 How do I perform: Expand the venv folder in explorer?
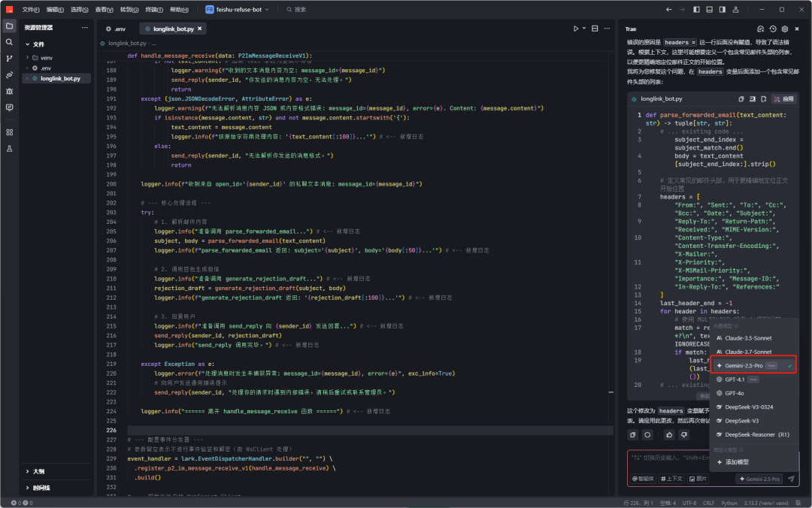click(45, 57)
